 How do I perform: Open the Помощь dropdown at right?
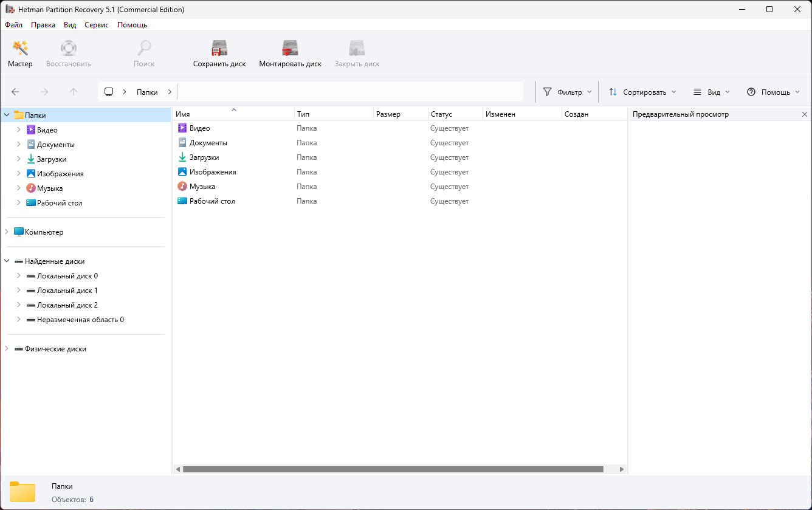tap(774, 92)
